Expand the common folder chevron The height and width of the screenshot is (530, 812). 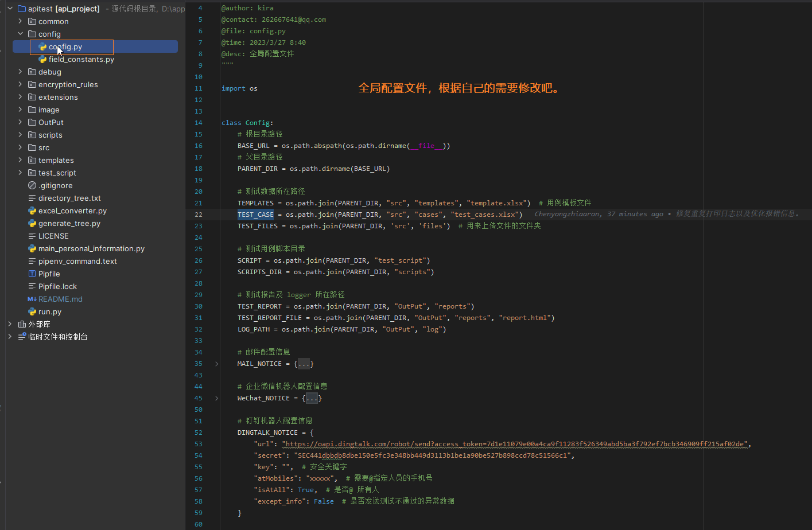tap(20, 21)
